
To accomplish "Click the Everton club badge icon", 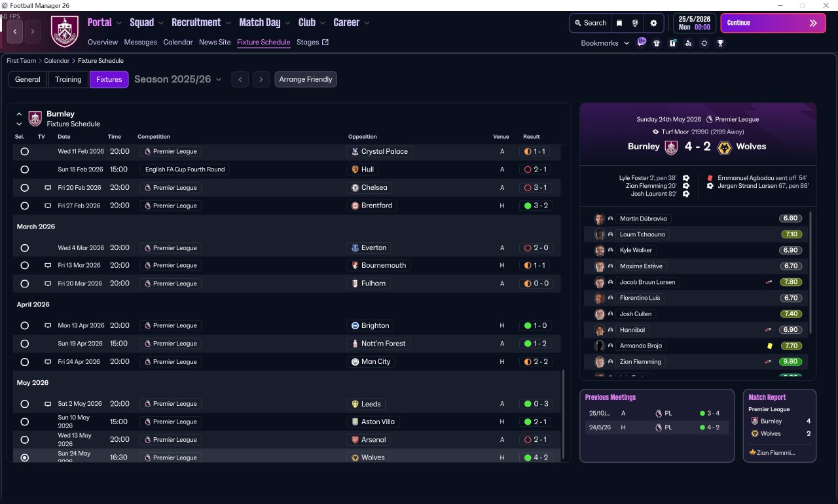I will click(x=355, y=247).
